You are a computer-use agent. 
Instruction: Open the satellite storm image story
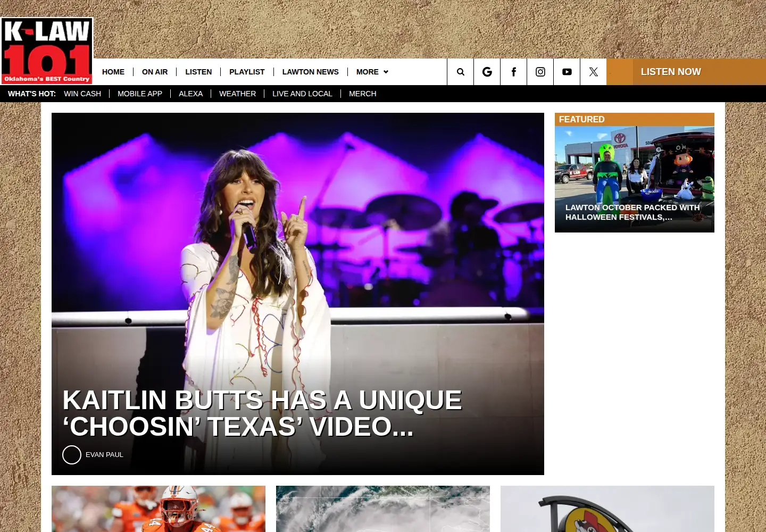[383, 509]
